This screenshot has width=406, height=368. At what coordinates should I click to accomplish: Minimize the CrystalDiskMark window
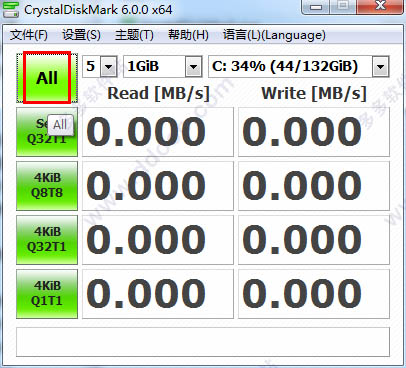tap(316, 7)
